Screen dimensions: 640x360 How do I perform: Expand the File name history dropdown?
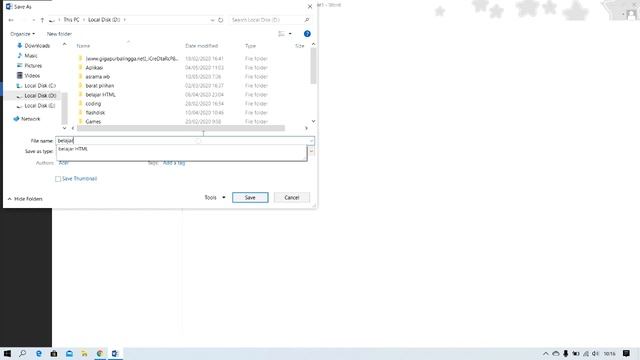311,141
